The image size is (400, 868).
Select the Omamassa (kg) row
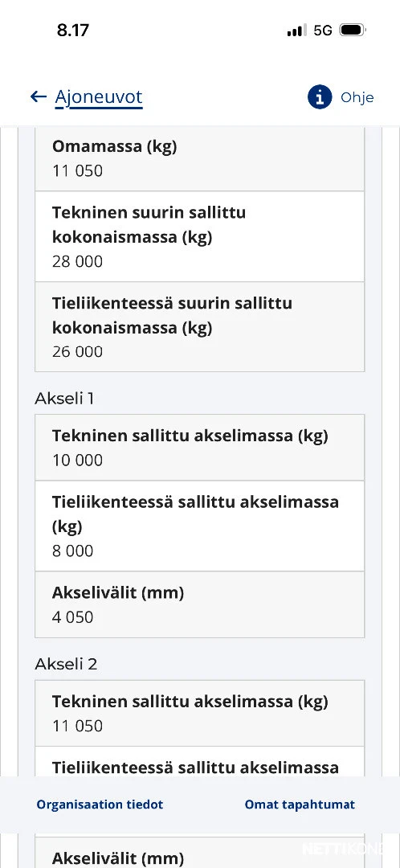click(200, 159)
